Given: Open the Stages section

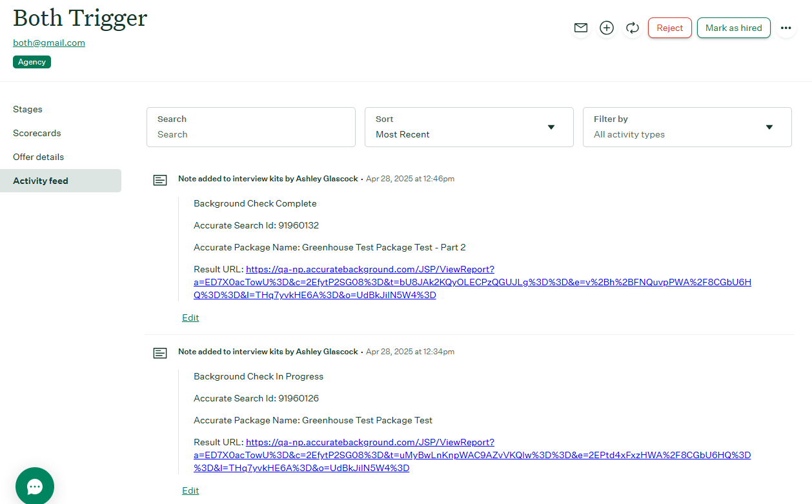Looking at the screenshot, I should tap(28, 109).
